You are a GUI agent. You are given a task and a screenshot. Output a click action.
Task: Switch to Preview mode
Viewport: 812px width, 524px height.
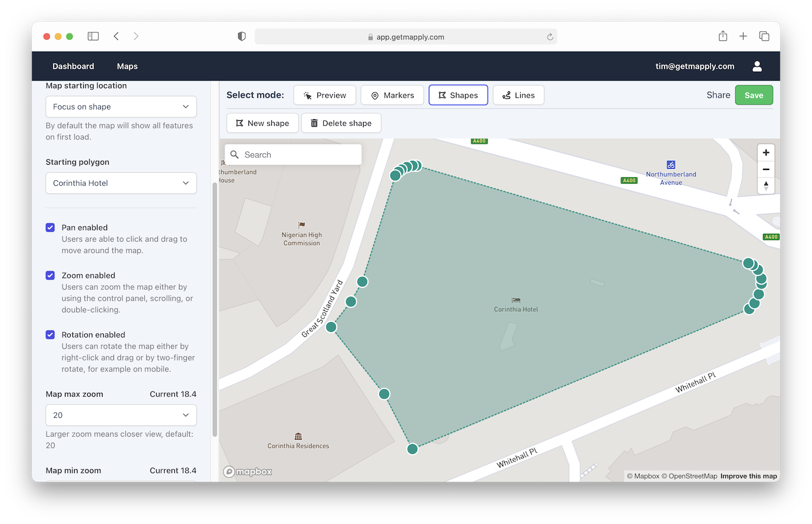pyautogui.click(x=325, y=95)
